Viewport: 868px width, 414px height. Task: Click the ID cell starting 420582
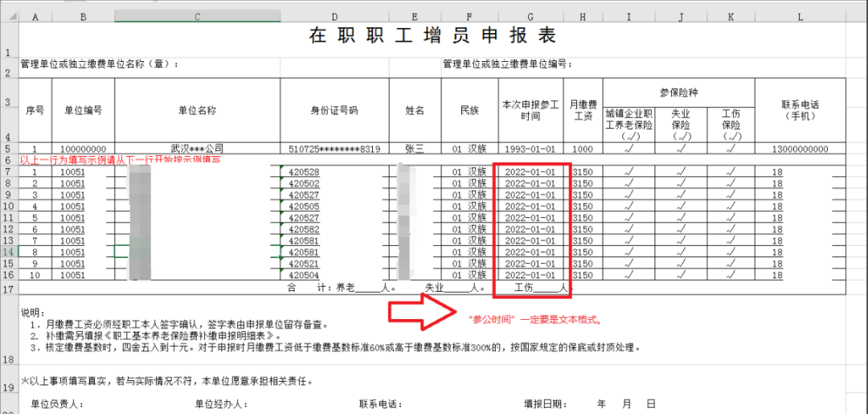(x=334, y=229)
